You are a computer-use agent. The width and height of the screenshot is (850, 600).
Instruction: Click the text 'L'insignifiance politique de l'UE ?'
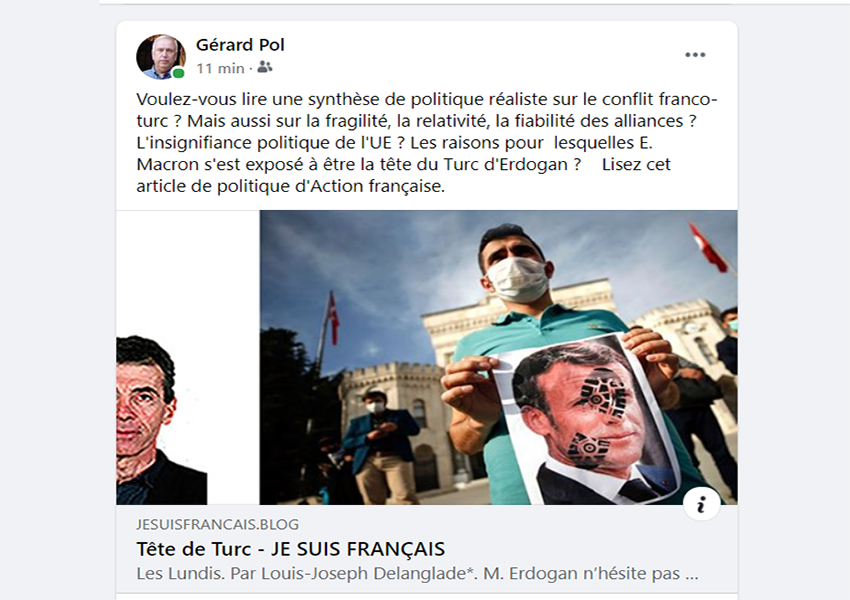[271, 143]
